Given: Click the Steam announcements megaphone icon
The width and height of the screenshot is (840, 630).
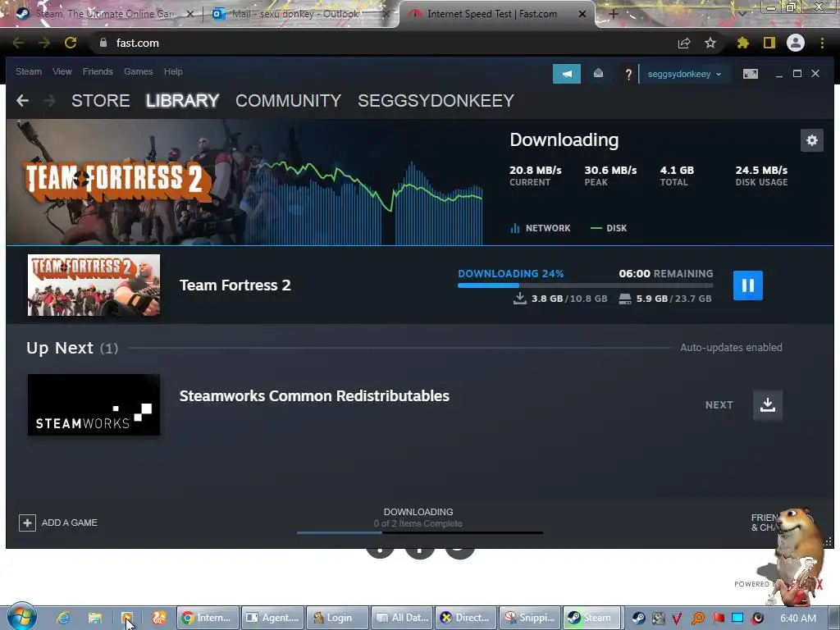Looking at the screenshot, I should 566,74.
